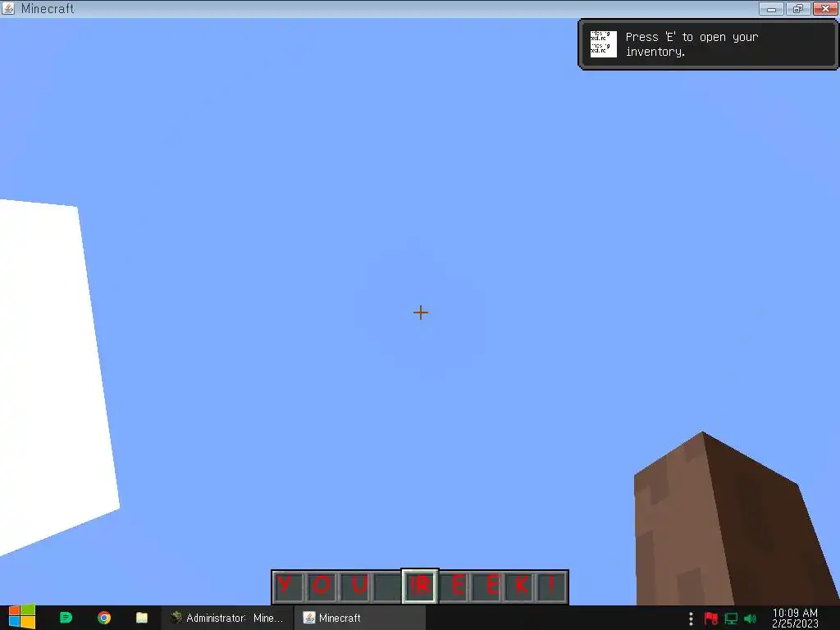This screenshot has height=630, width=840.
Task: Open the network status tray icon
Action: 731,619
